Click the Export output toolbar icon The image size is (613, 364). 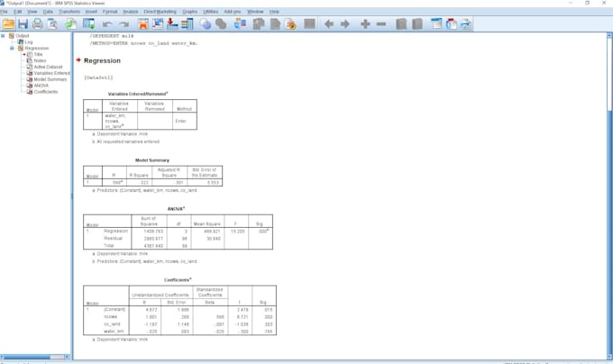tap(70, 23)
